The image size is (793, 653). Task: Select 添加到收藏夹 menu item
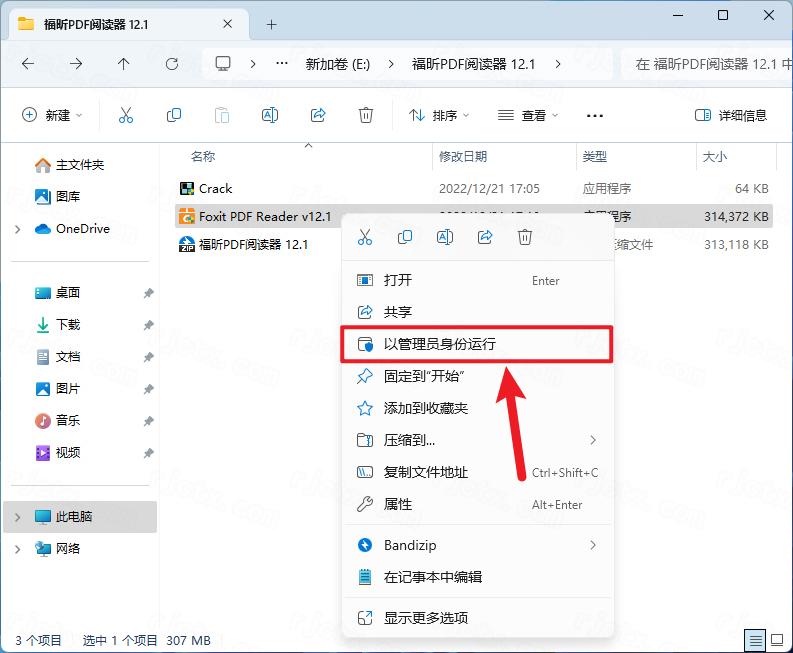click(x=477, y=408)
